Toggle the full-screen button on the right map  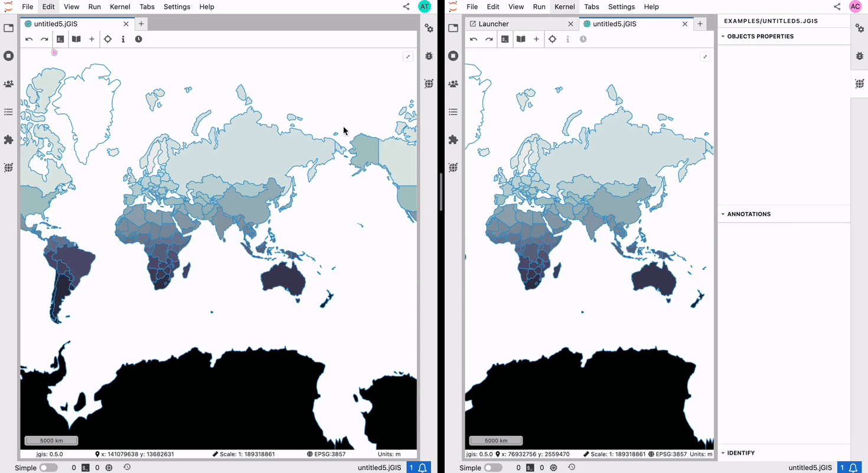(x=705, y=57)
